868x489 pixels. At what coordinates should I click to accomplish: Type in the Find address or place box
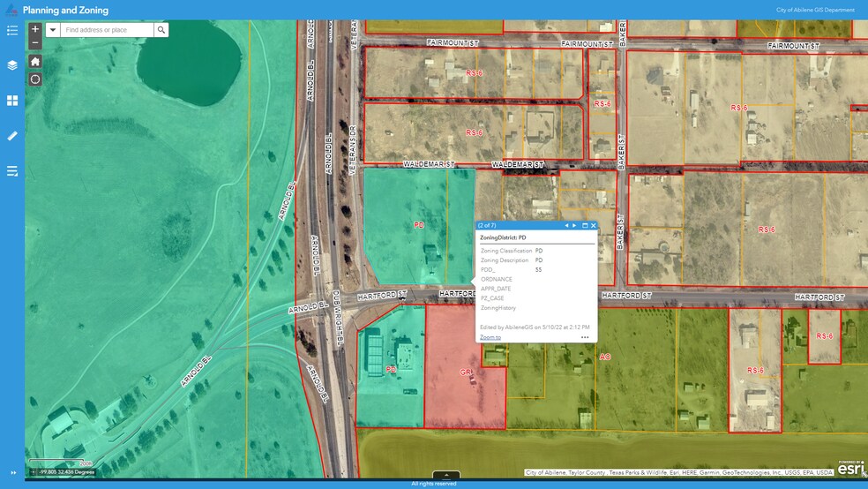coord(107,30)
